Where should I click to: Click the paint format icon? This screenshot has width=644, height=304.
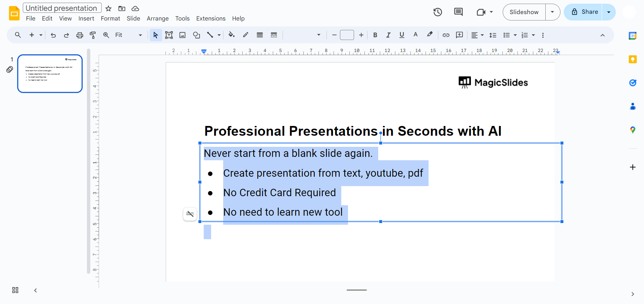click(93, 35)
